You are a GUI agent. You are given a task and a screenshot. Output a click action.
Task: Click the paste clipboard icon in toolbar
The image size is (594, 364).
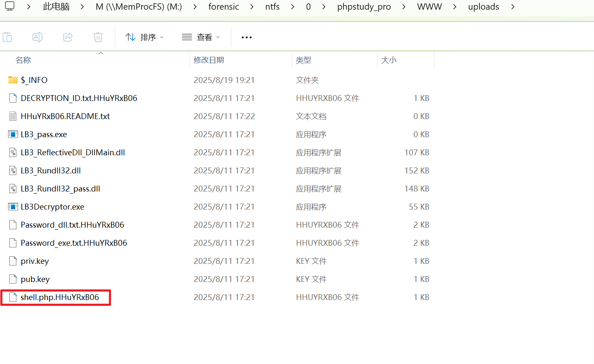pyautogui.click(x=7, y=37)
